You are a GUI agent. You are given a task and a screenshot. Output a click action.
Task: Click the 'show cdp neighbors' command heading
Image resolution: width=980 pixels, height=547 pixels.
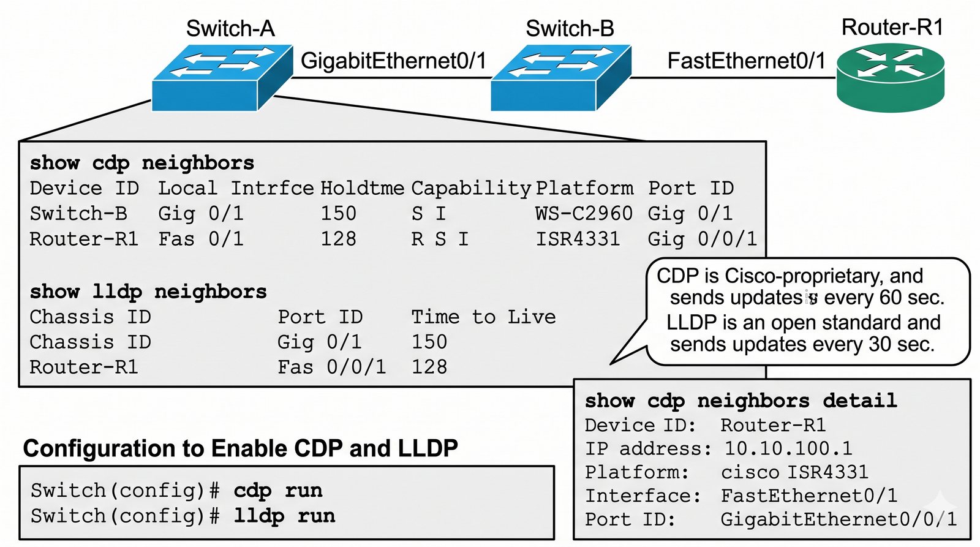pos(142,162)
